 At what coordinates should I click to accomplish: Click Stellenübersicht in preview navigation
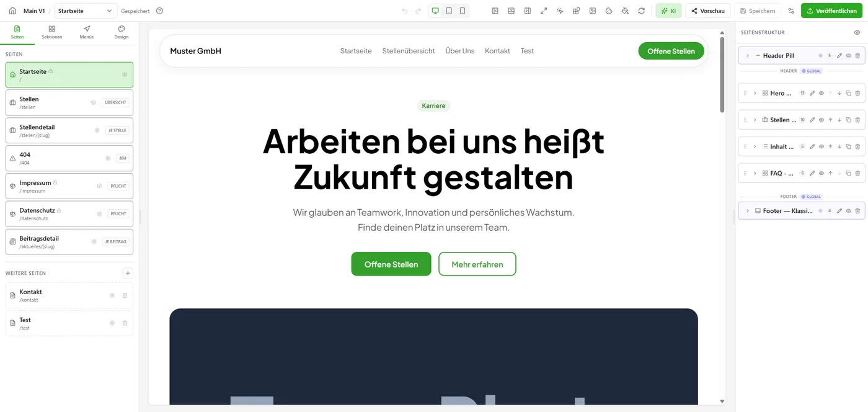pos(409,51)
